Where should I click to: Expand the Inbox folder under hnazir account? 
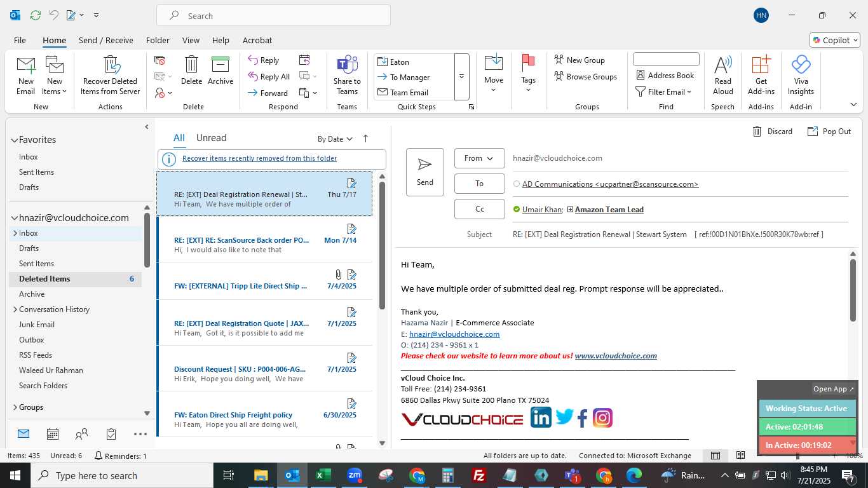tap(15, 233)
